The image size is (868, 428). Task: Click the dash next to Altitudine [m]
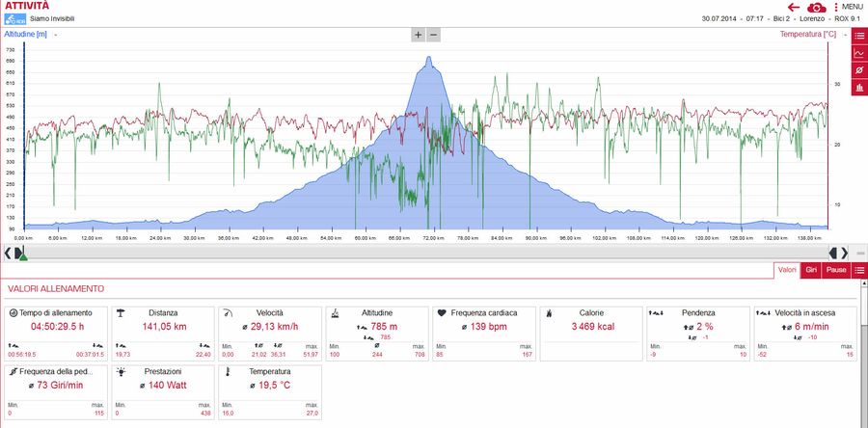coord(56,35)
